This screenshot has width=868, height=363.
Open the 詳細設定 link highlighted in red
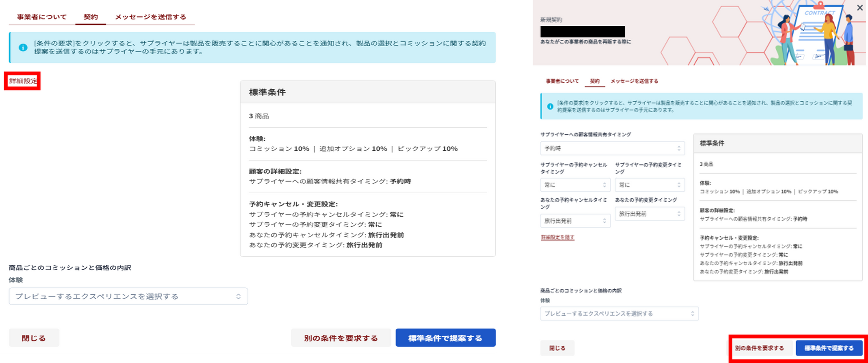point(23,81)
